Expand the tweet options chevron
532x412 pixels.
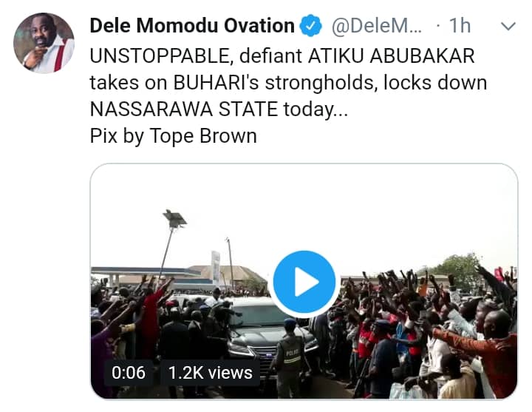click(x=508, y=27)
